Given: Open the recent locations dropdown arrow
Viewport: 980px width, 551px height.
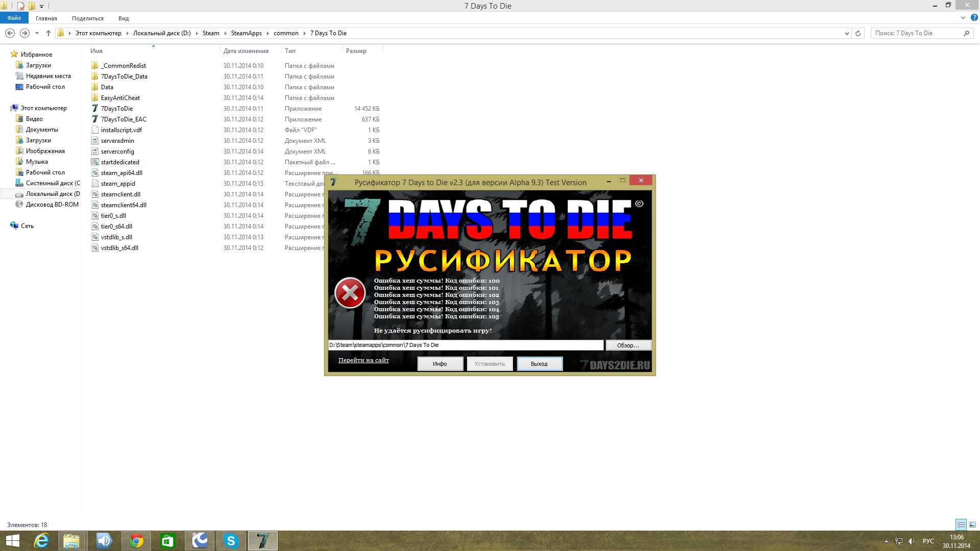Looking at the screenshot, I should click(x=37, y=33).
